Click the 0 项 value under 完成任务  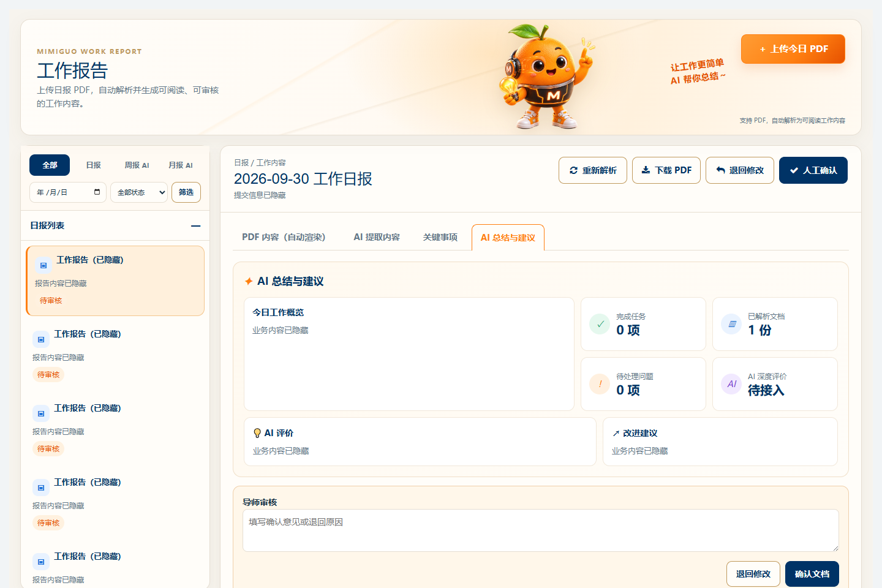tap(628, 330)
